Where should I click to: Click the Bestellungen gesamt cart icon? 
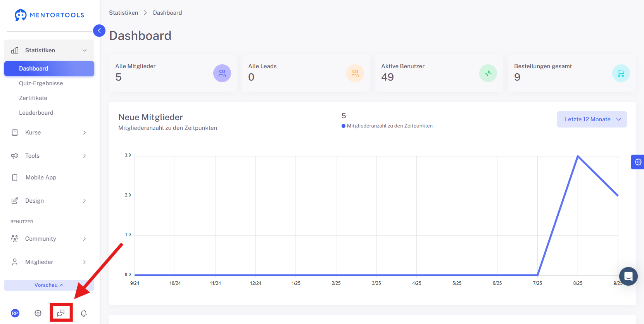[621, 73]
